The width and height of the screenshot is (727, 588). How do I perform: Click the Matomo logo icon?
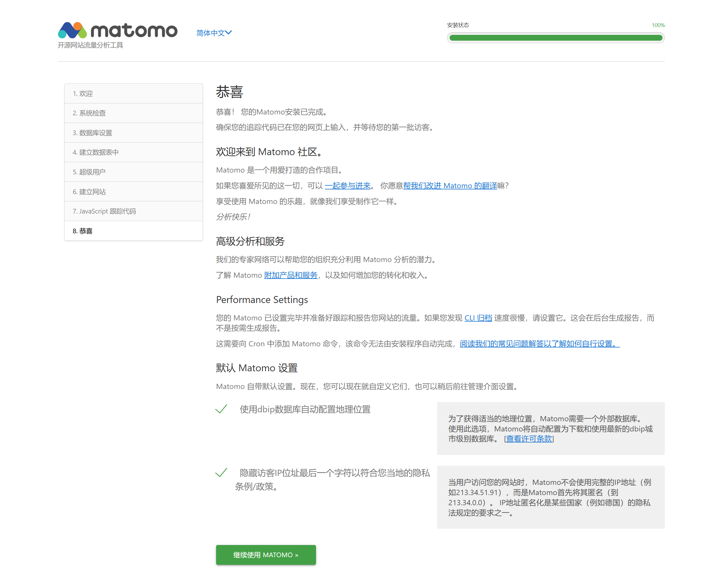pos(72,30)
